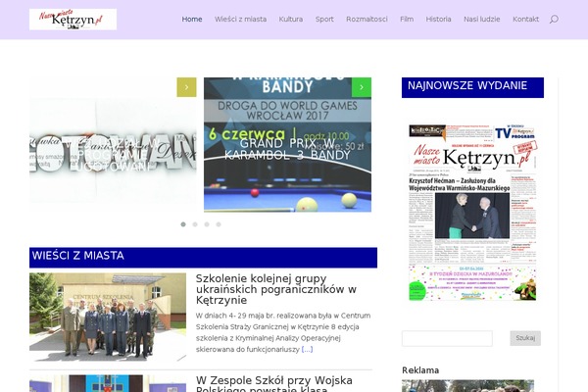The width and height of the screenshot is (588, 392).
Task: Click the Reklama advertisement image
Action: 467,386
